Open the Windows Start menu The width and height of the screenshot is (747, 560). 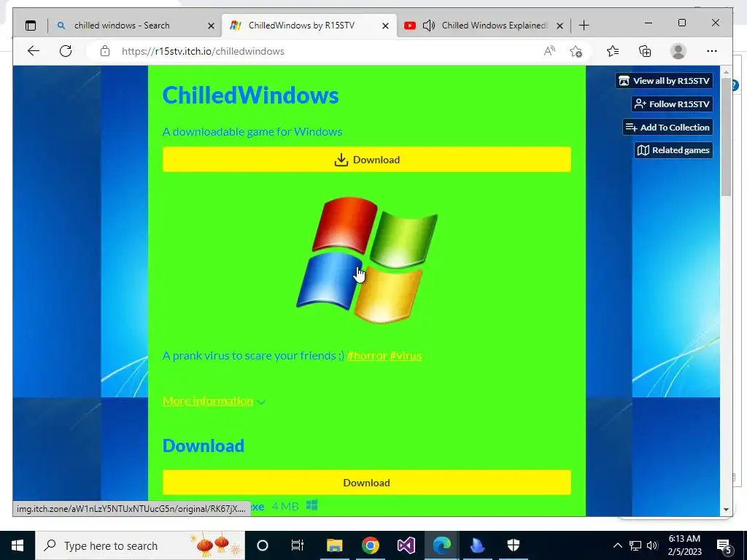click(18, 545)
